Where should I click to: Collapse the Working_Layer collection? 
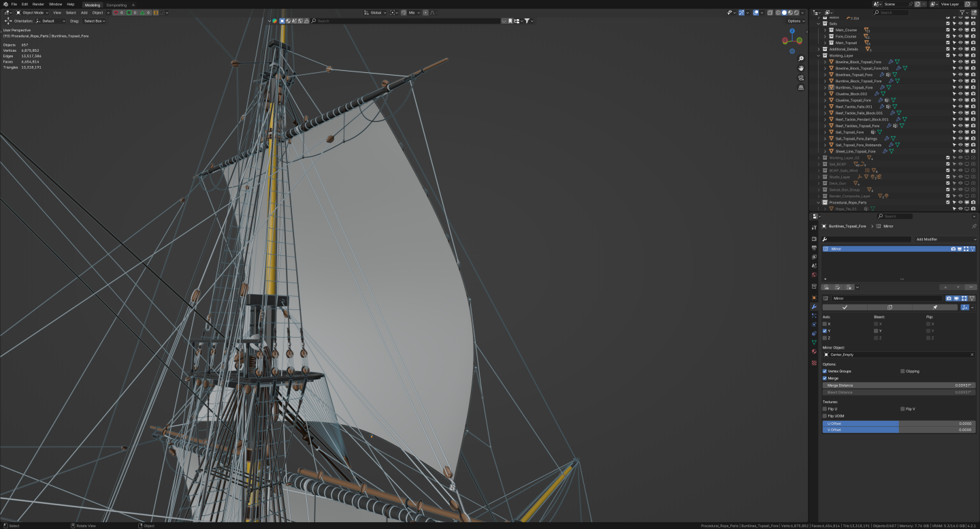pos(819,56)
